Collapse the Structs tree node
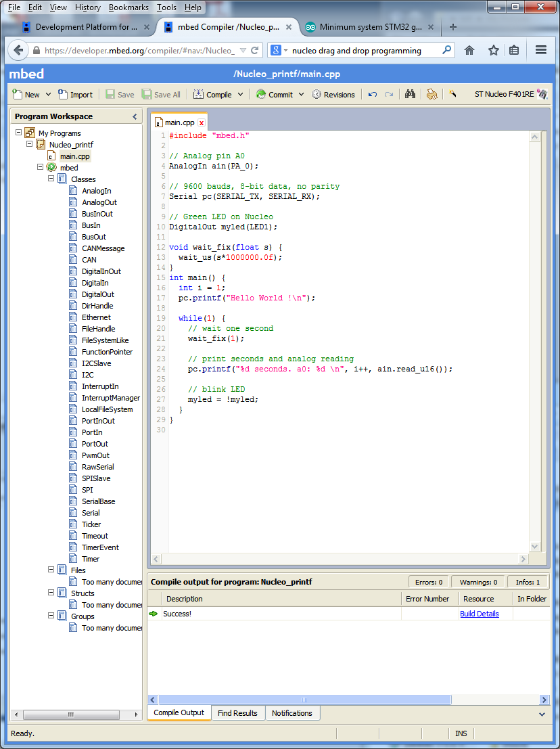 (51, 593)
